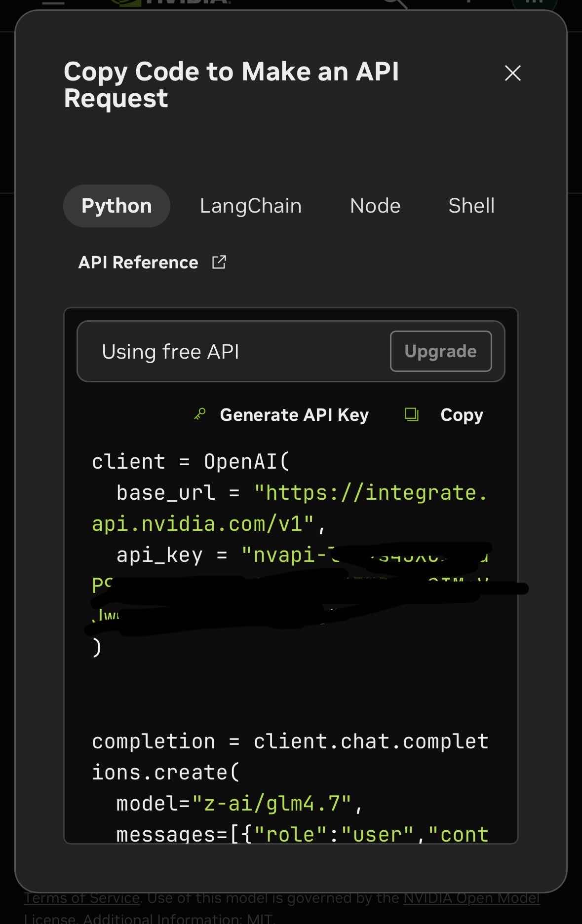Click the dialog title heading

231,85
